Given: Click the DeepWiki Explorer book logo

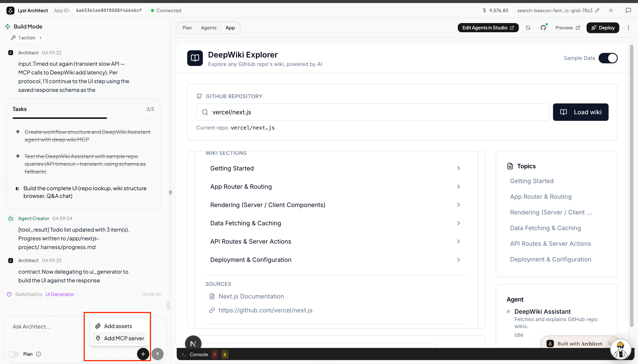Looking at the screenshot, I should click(x=195, y=58).
